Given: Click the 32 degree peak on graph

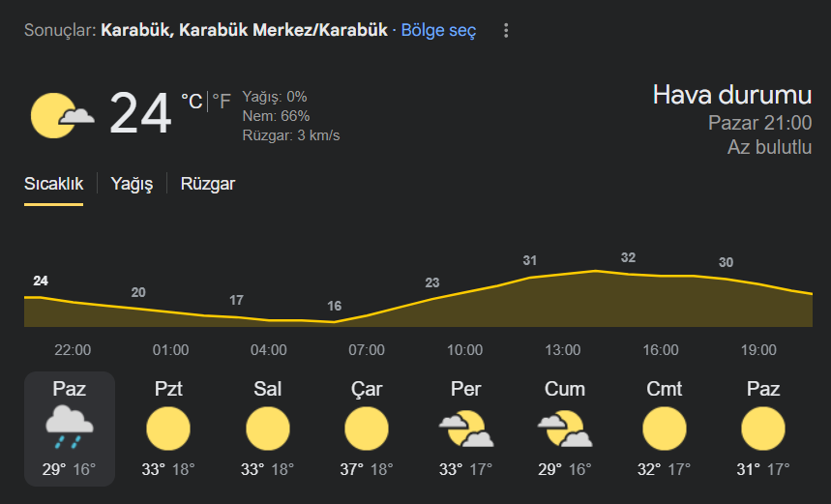Looking at the screenshot, I should 628,257.
